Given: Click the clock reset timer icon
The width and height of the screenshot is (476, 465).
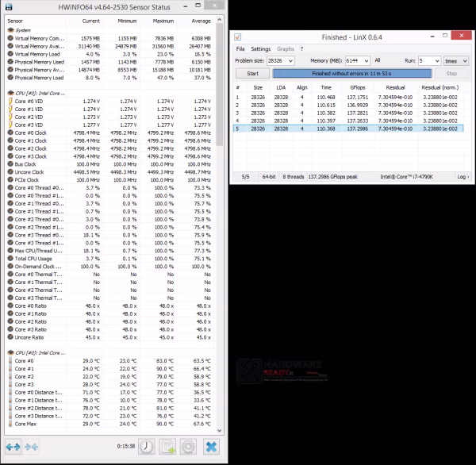Looking at the screenshot, I should [x=147, y=447].
